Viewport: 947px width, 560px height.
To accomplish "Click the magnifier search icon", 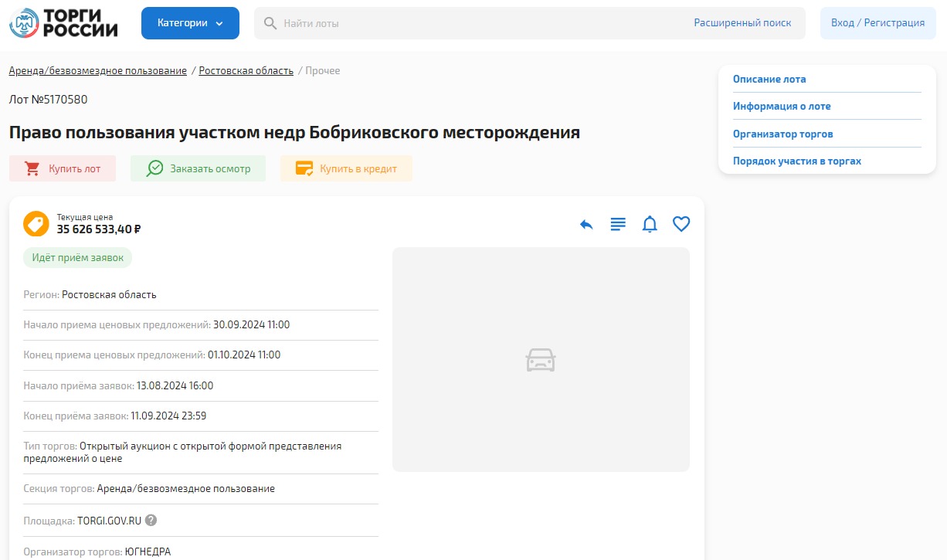I will point(270,23).
